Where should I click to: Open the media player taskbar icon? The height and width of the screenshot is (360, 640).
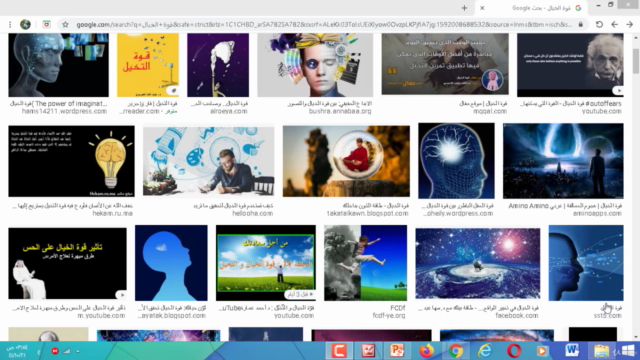pos(542,350)
